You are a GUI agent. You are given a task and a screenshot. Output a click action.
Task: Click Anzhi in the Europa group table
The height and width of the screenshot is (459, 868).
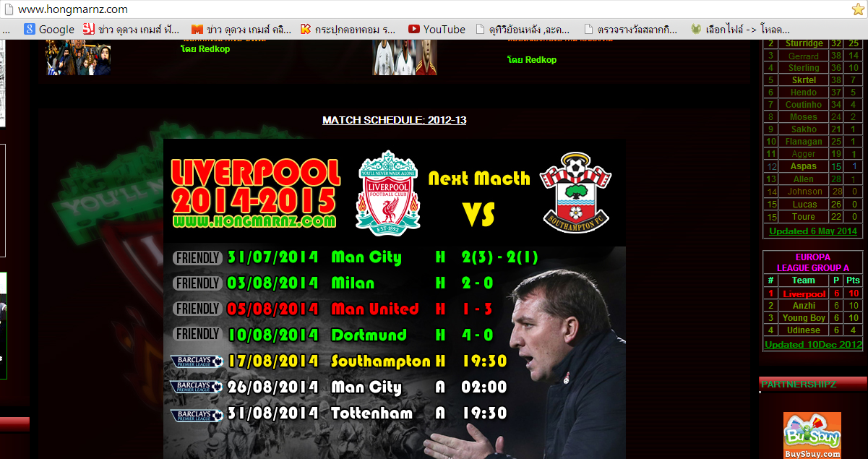[804, 306]
